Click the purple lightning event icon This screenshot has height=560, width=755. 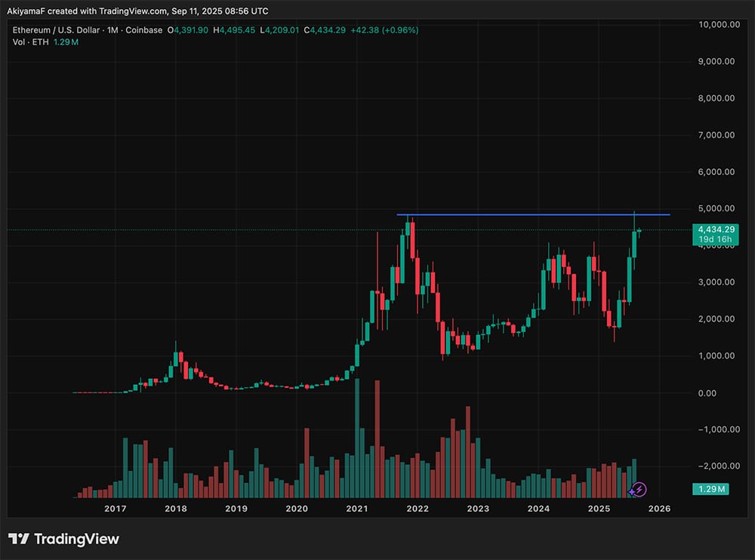coord(638,490)
